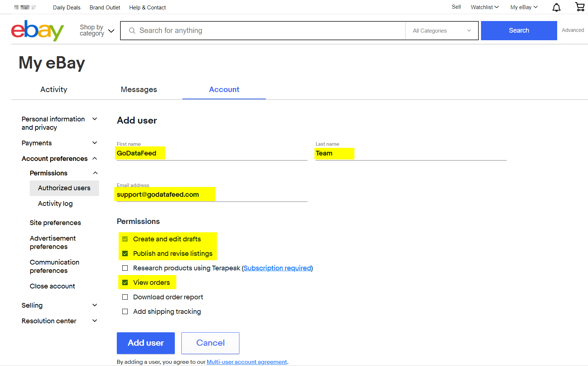Enable Download order report permission
Screen dimensions: 588x366
point(125,297)
